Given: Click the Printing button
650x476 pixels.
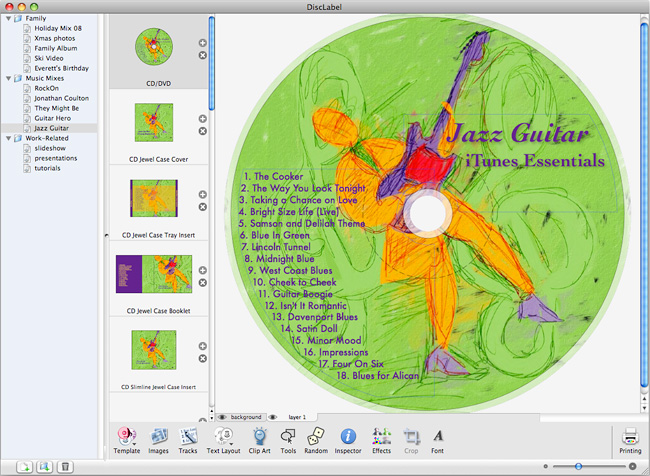Looking at the screenshot, I should 630,440.
